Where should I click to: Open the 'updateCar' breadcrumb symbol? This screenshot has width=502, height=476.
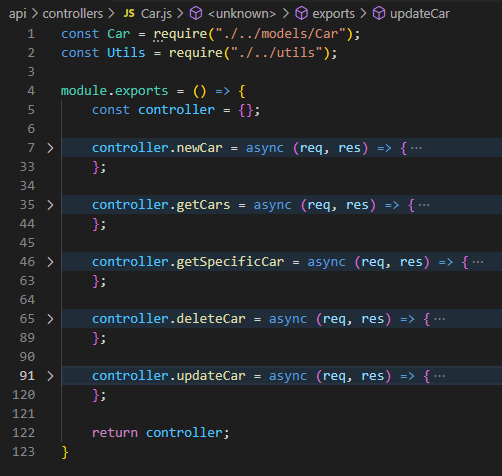tap(420, 14)
